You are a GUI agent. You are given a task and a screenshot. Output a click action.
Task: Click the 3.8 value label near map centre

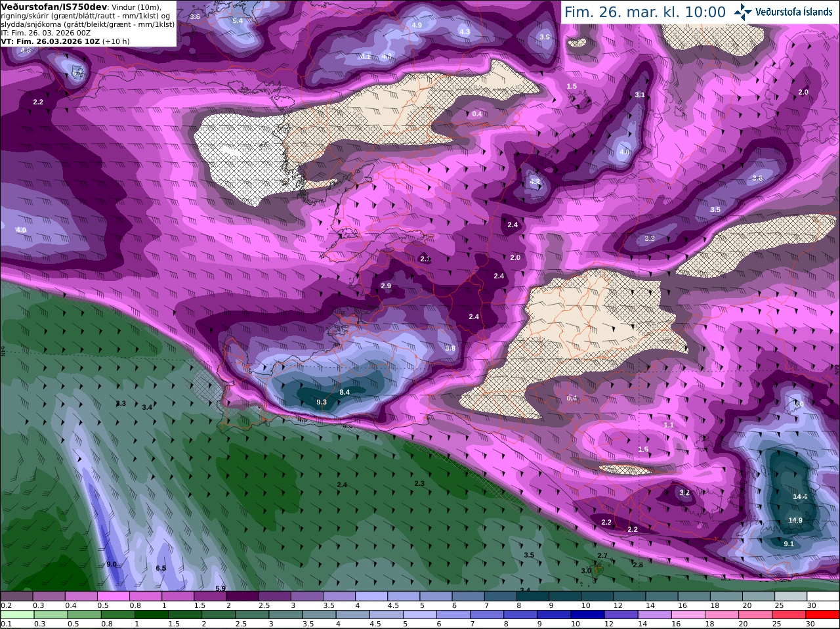450,349
